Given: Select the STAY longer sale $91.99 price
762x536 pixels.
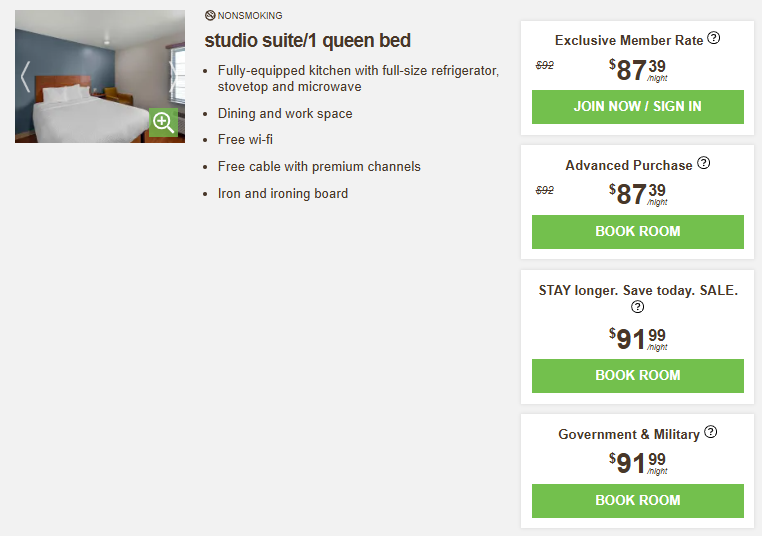Looking at the screenshot, I should [637, 339].
